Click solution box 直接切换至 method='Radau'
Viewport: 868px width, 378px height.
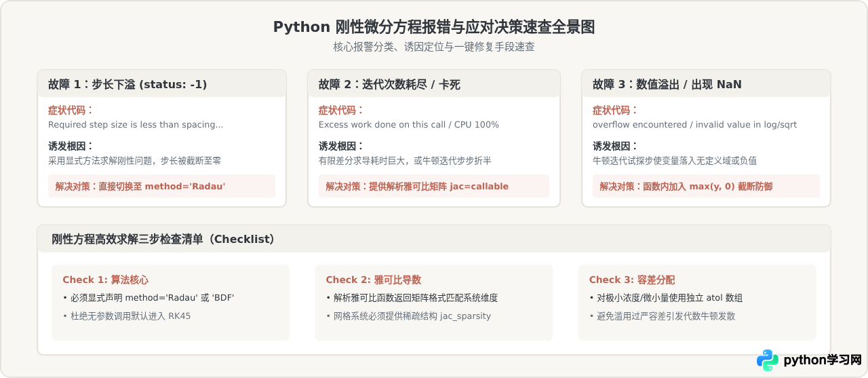tap(161, 186)
